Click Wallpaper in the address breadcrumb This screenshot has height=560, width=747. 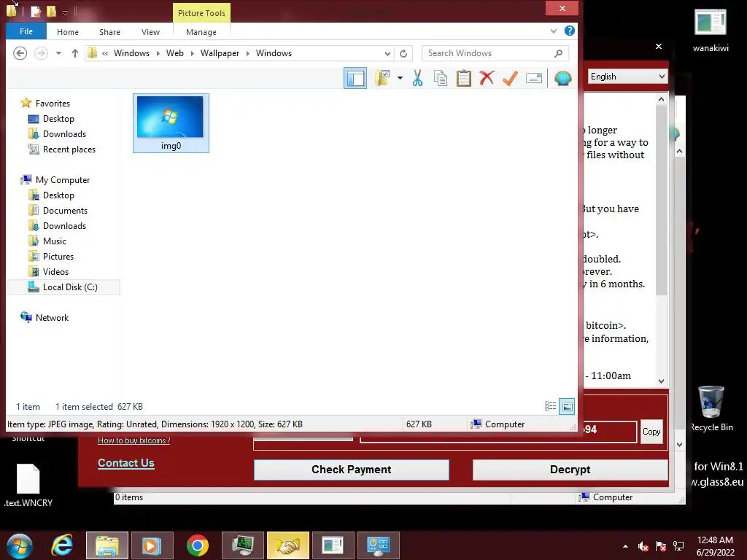click(x=220, y=53)
